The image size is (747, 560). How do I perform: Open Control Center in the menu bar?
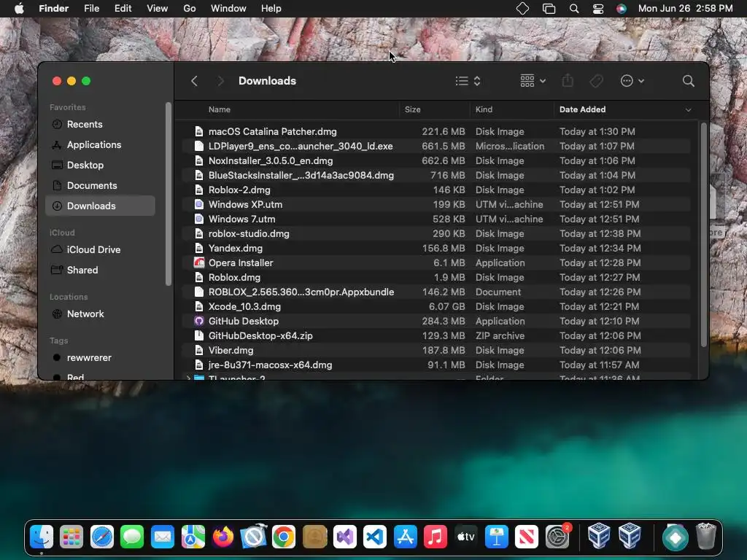coord(598,9)
